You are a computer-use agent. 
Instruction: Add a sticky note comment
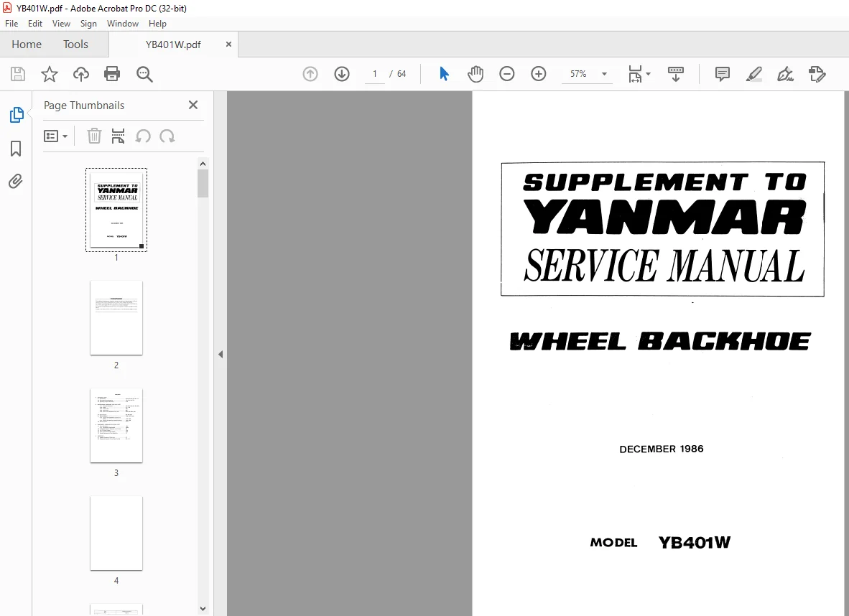723,74
